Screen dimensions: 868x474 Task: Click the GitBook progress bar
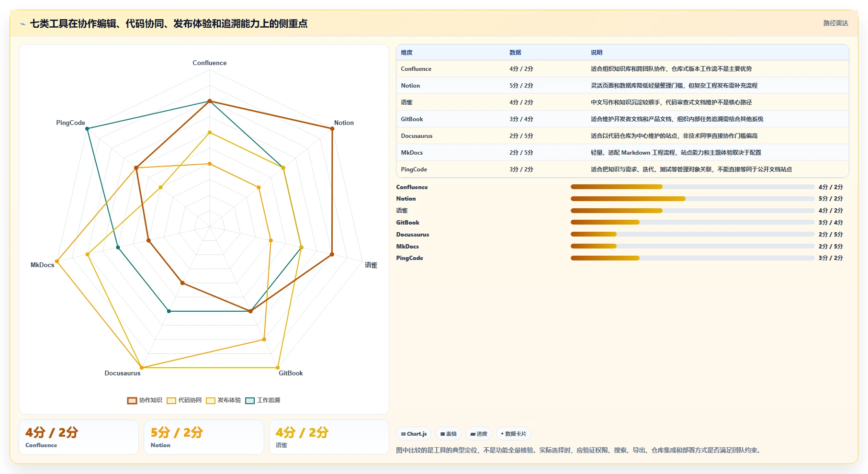pos(692,222)
